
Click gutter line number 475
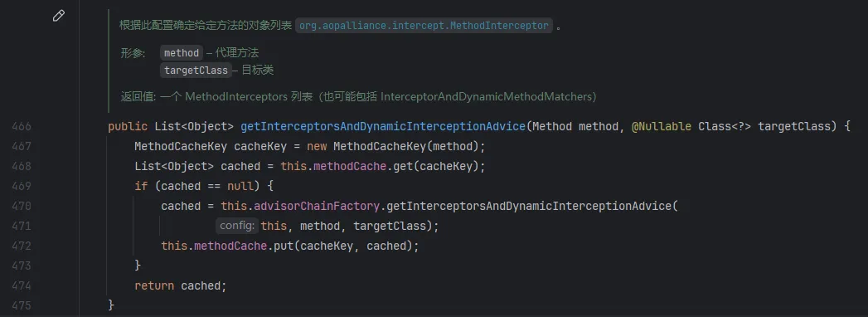pyautogui.click(x=21, y=306)
